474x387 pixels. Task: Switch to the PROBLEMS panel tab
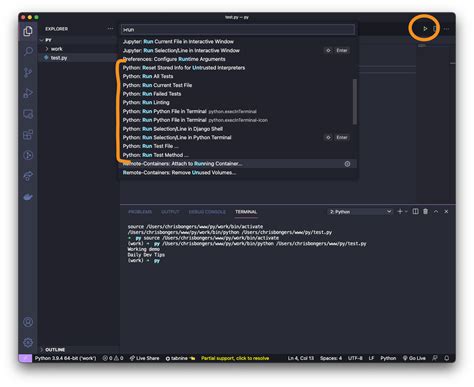140,212
